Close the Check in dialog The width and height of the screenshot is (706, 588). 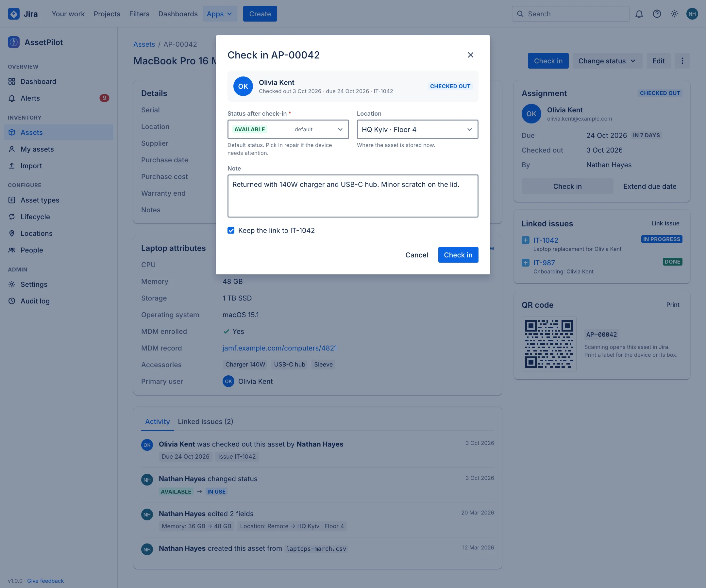pos(470,55)
